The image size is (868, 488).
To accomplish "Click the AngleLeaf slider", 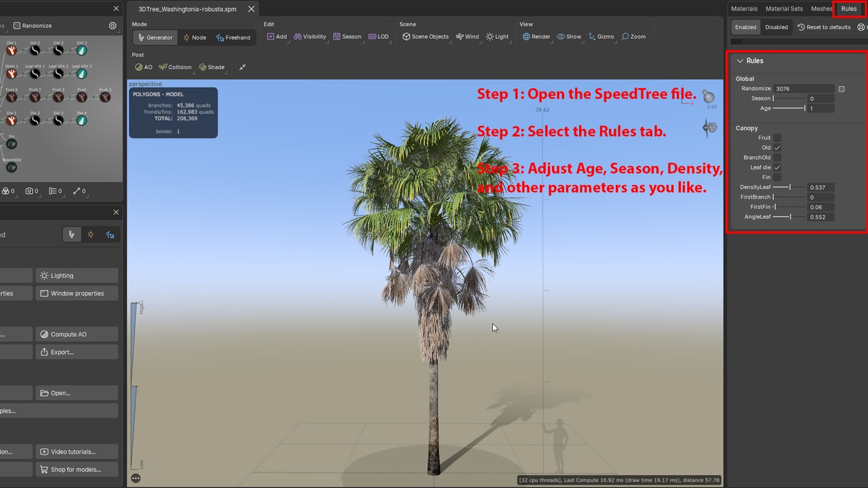I will pos(789,217).
